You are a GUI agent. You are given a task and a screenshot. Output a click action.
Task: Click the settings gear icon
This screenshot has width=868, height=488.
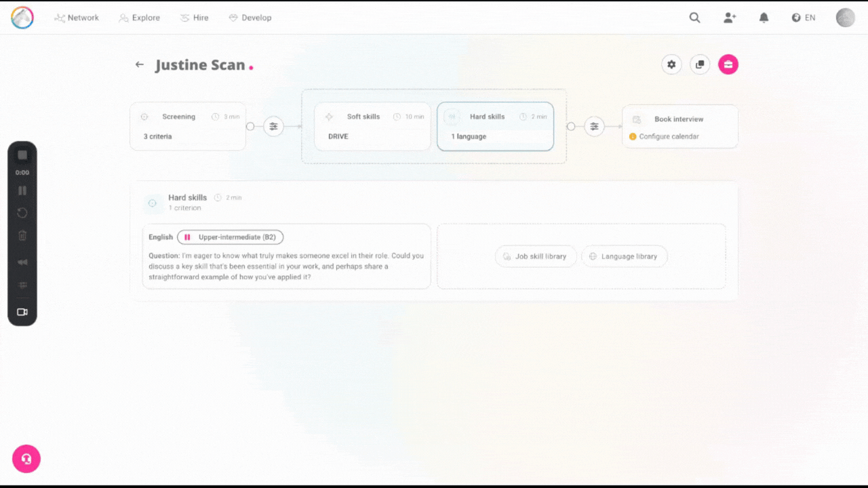pyautogui.click(x=671, y=64)
